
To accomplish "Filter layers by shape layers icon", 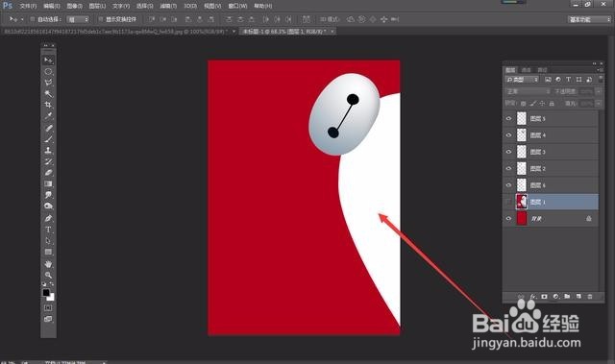I will (x=578, y=80).
